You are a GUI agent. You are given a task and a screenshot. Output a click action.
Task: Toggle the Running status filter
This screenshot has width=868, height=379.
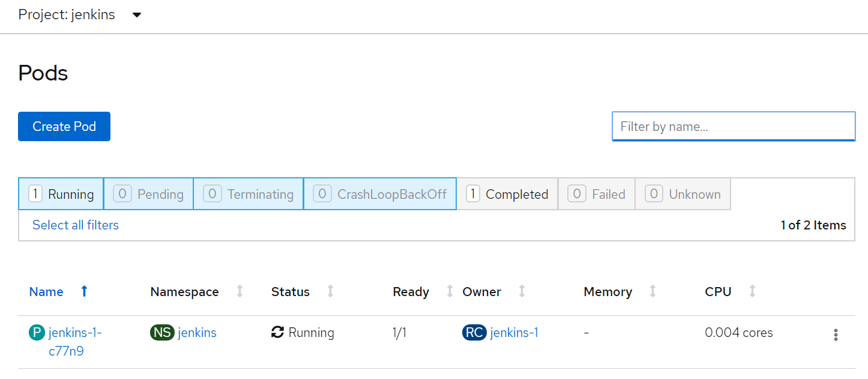(x=61, y=194)
